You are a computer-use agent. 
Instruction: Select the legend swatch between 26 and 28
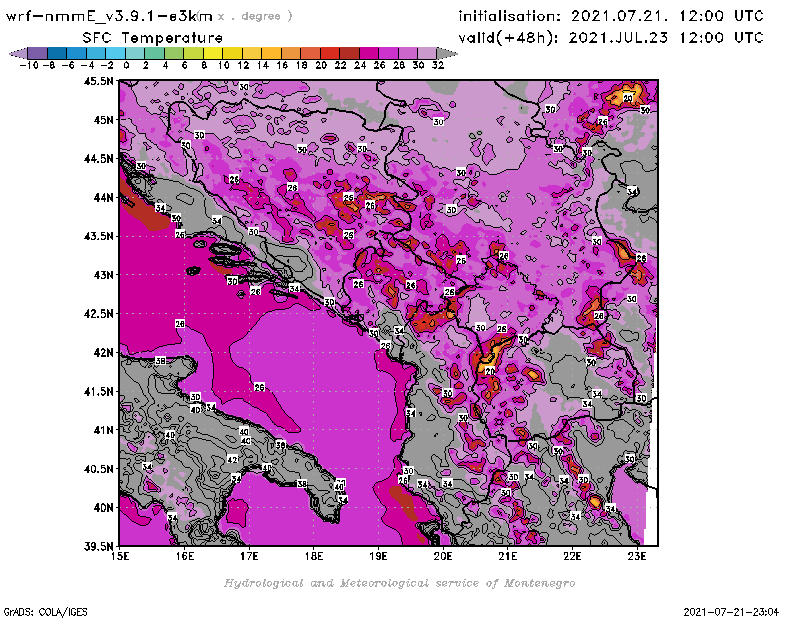[x=389, y=53]
